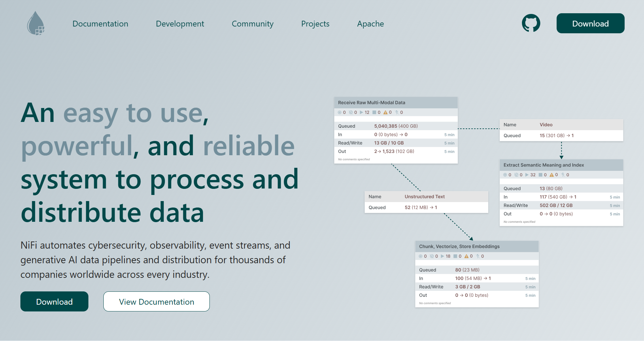This screenshot has height=341, width=644.
Task: Select the Unstructured Text connection box
Action: (426, 202)
